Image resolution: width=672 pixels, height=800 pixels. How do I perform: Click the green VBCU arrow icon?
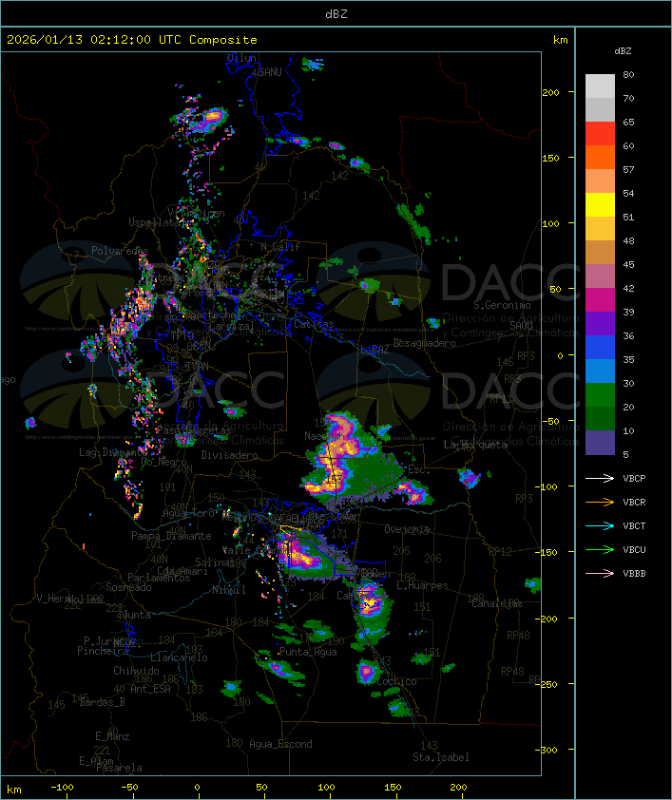coord(600,550)
